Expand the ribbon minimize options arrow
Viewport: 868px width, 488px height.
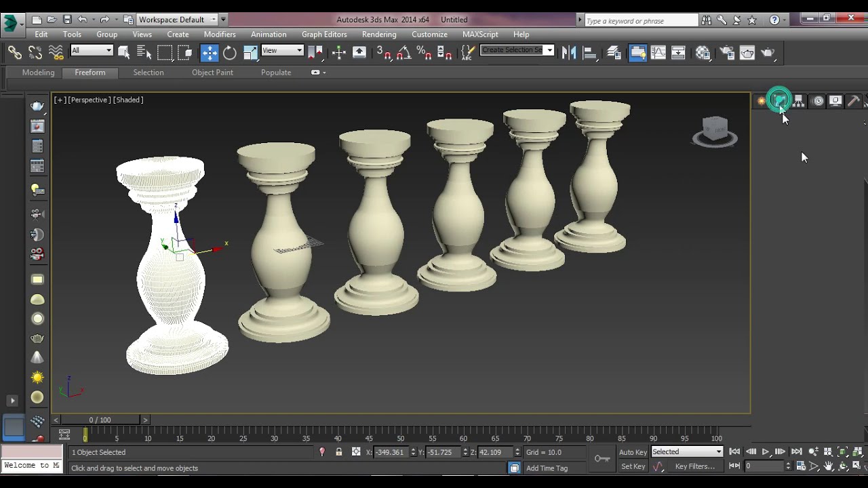point(324,73)
